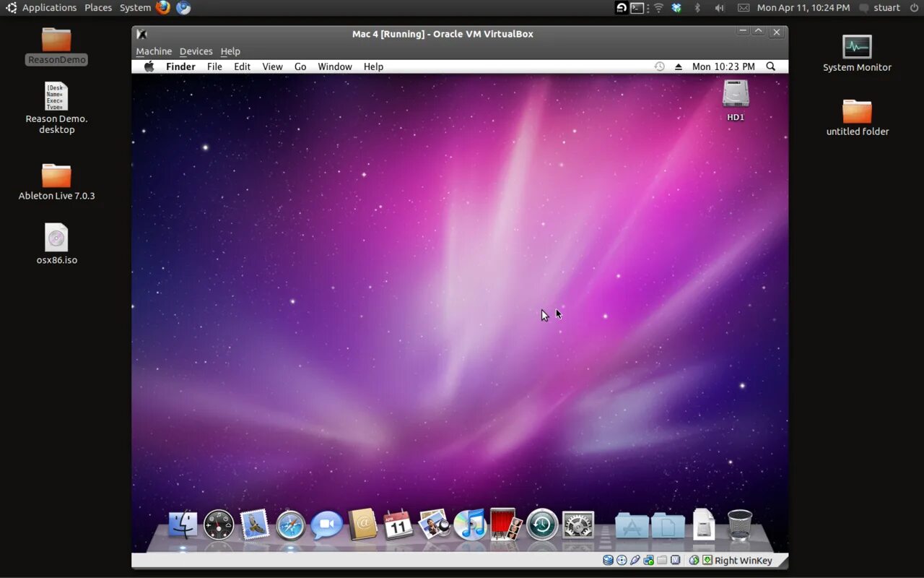Open VirtualBox Devices menu
The width and height of the screenshot is (924, 578).
pyautogui.click(x=196, y=51)
